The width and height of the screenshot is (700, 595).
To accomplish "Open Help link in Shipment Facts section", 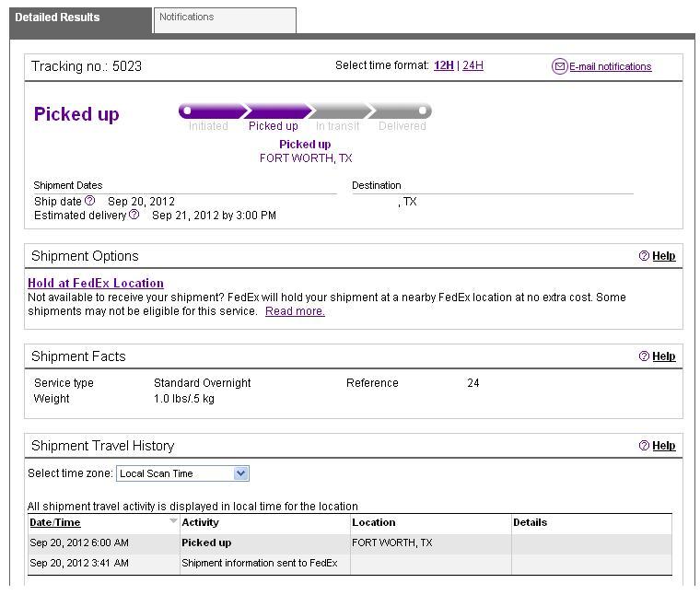I will (663, 356).
